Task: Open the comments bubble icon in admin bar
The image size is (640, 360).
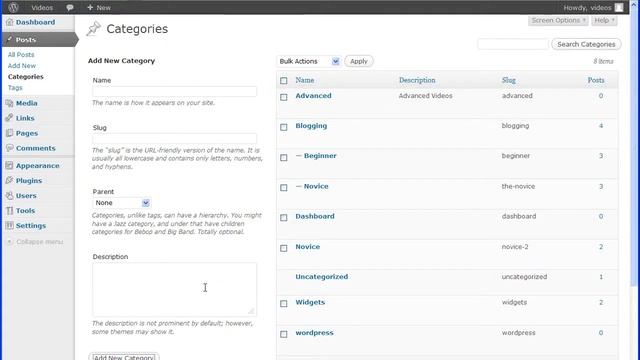Action: [x=70, y=7]
